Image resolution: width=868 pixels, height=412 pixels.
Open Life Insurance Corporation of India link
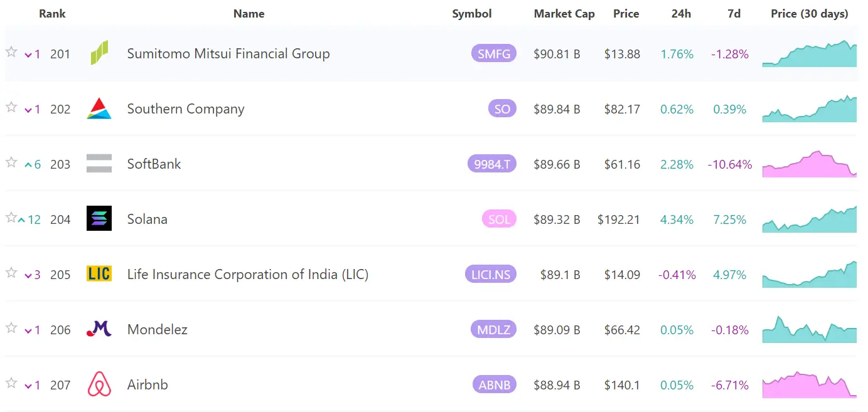247,275
